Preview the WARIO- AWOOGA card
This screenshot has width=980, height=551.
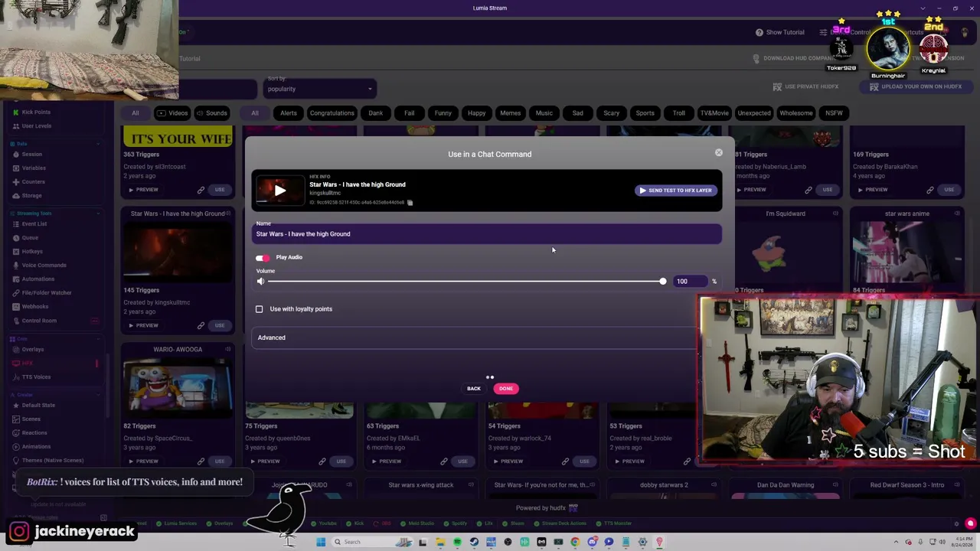tap(143, 461)
